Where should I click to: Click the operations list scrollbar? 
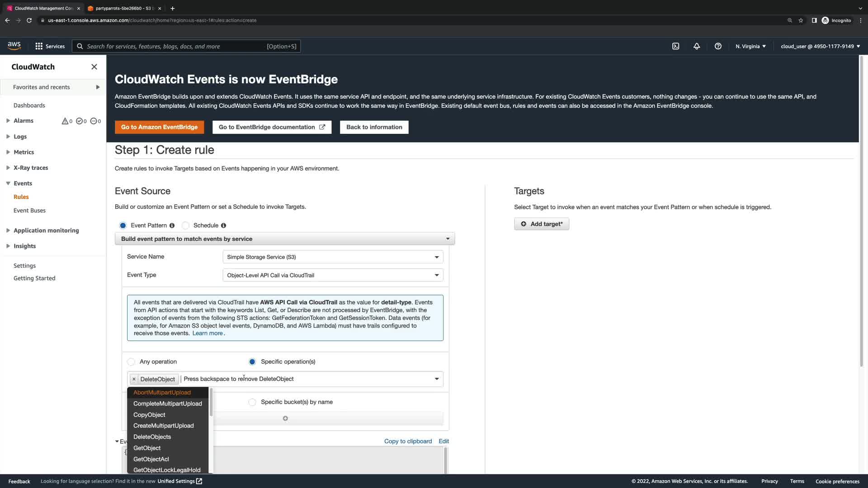coord(211,402)
